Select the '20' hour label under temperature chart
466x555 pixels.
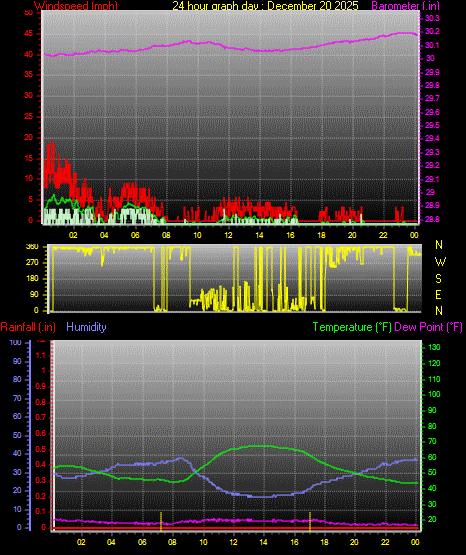click(x=355, y=542)
